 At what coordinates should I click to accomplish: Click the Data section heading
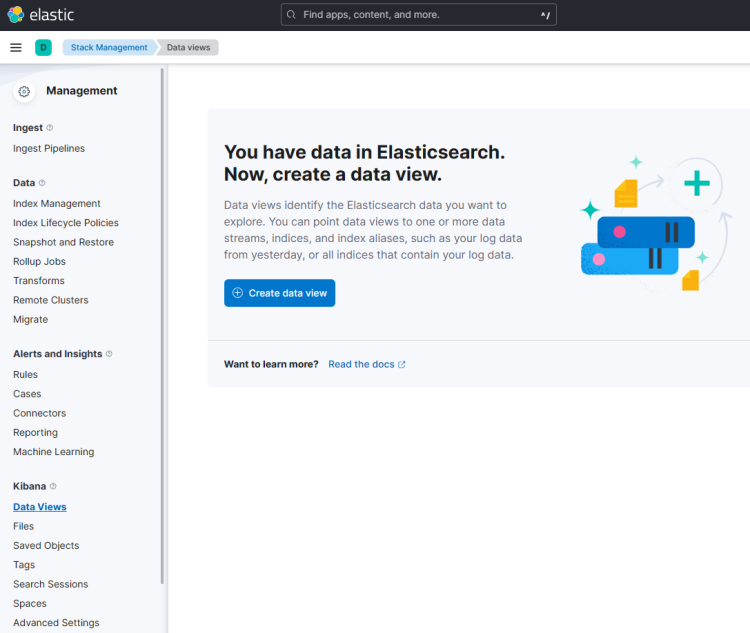tap(24, 183)
